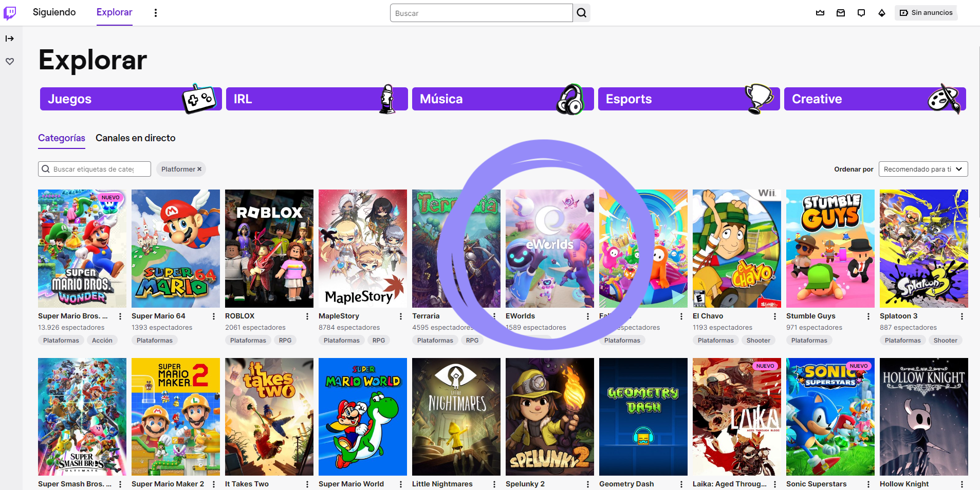Screen dimensions: 980x490
Task: Expand the sidebar with the arrow icon
Action: 10,37
